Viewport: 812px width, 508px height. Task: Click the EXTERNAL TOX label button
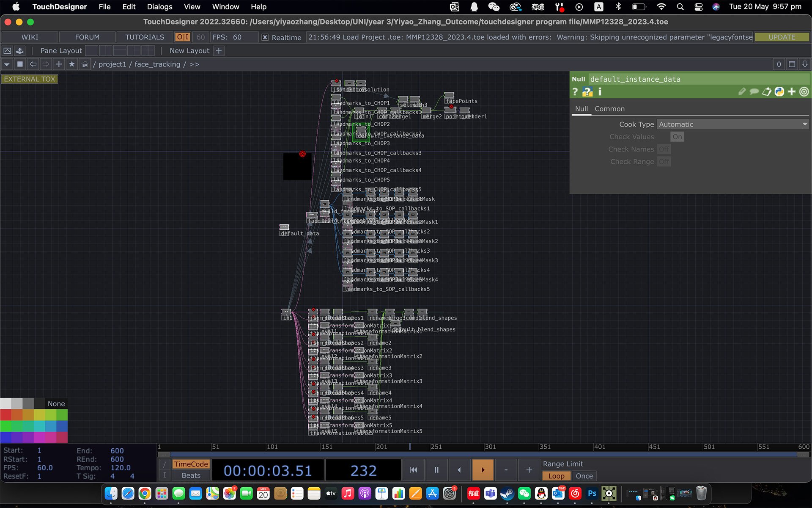[30, 79]
